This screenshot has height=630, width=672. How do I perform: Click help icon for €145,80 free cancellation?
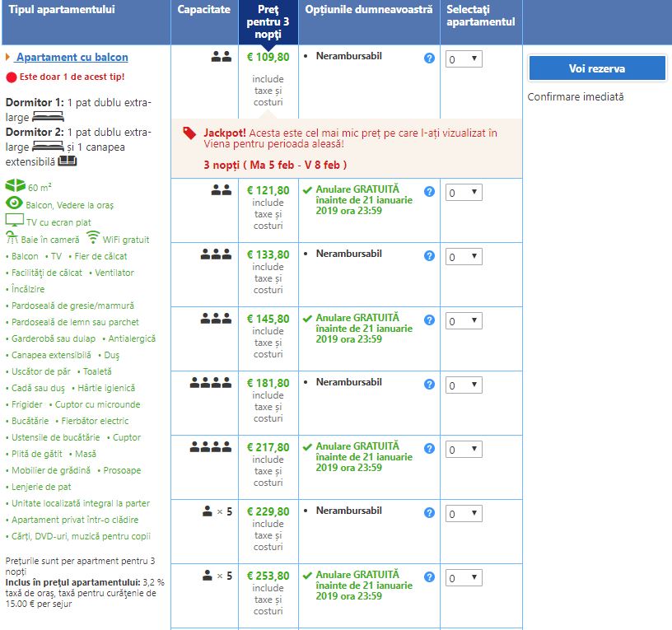(x=429, y=320)
